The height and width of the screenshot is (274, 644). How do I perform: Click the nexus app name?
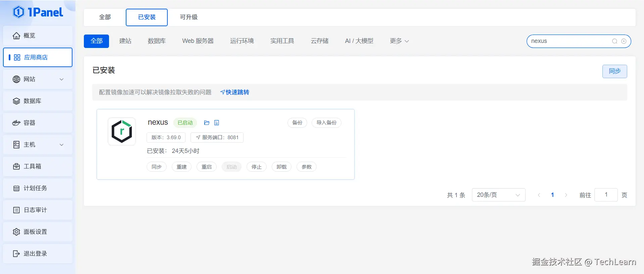(158, 122)
